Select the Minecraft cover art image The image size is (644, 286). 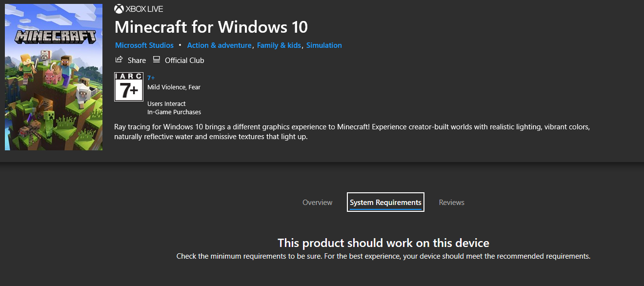(53, 77)
